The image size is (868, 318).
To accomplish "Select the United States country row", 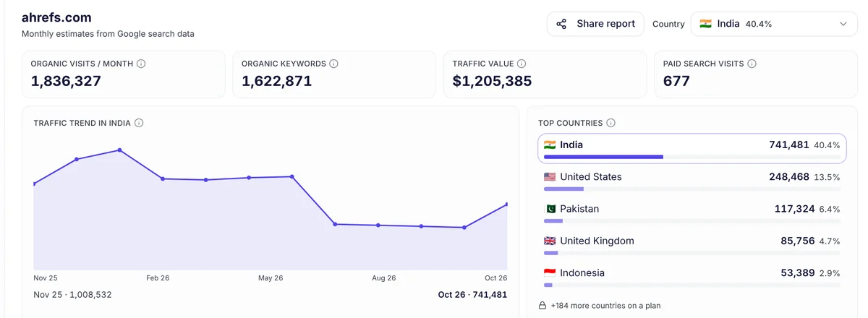I will (692, 180).
